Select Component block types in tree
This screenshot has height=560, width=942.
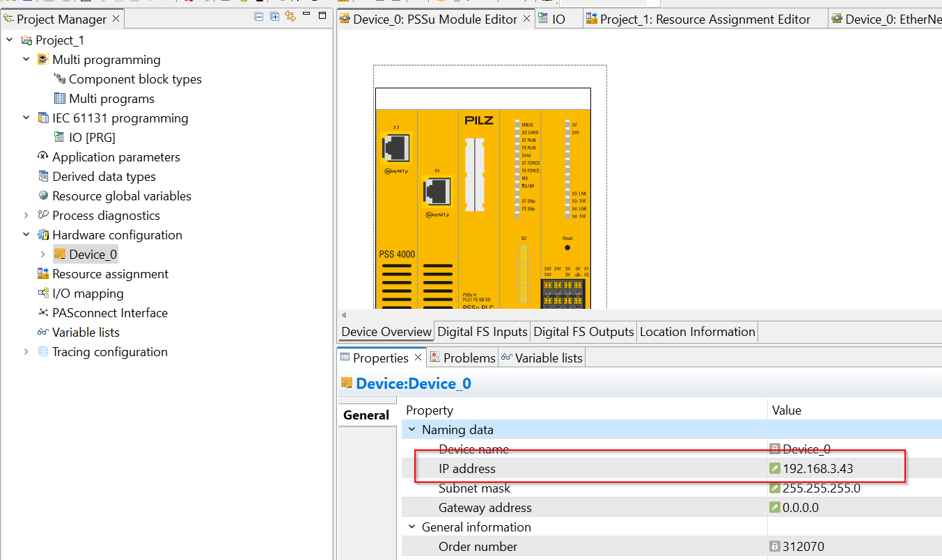(135, 79)
